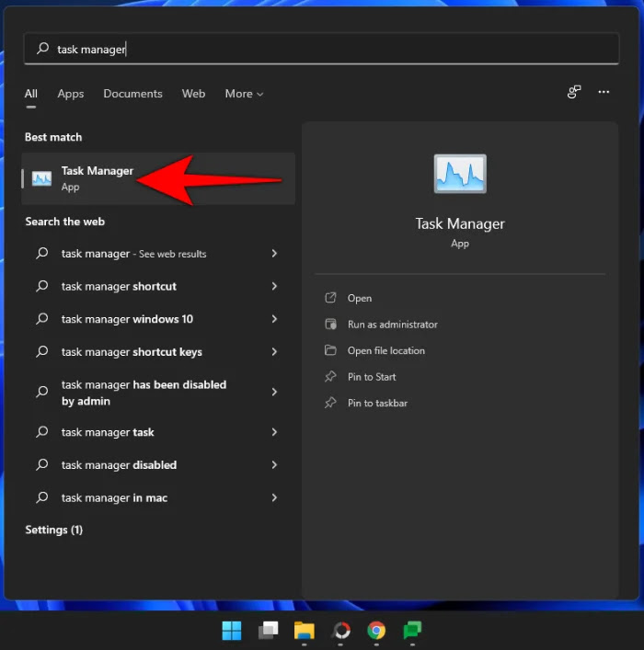Screen dimensions: 644x650
Task: Click search icon beside 'task manager in mac'
Action: pyautogui.click(x=42, y=497)
